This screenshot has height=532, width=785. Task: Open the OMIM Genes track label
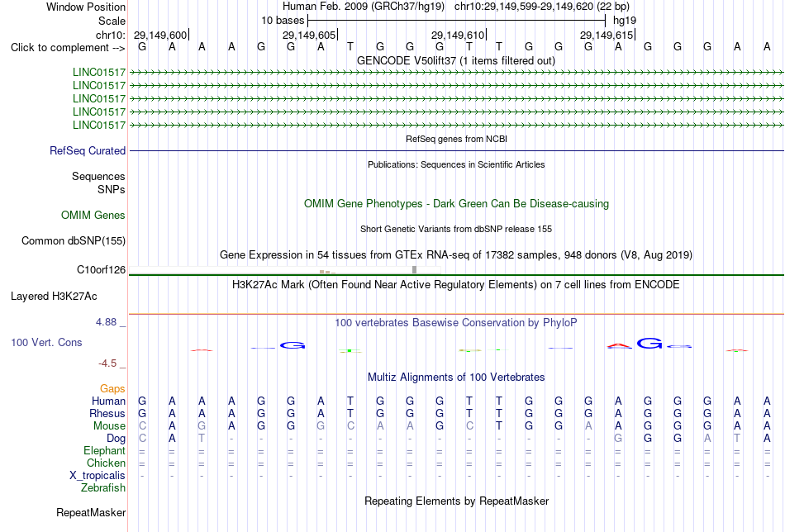pos(93,216)
